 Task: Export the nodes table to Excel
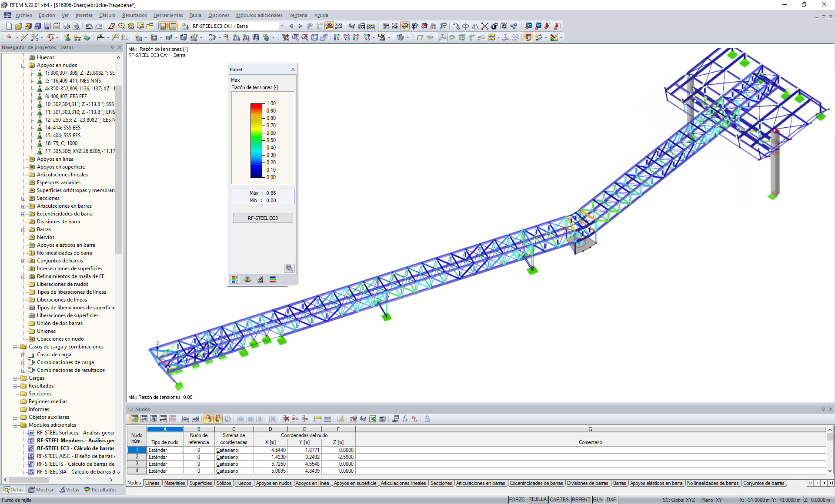(x=372, y=419)
